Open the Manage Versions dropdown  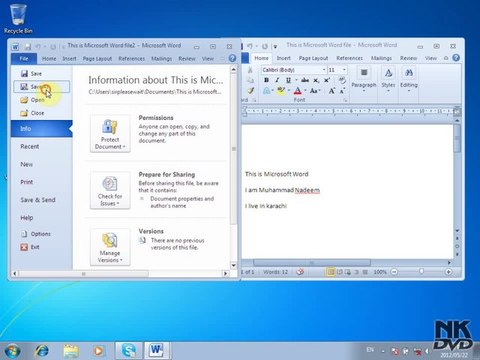[x=110, y=247]
